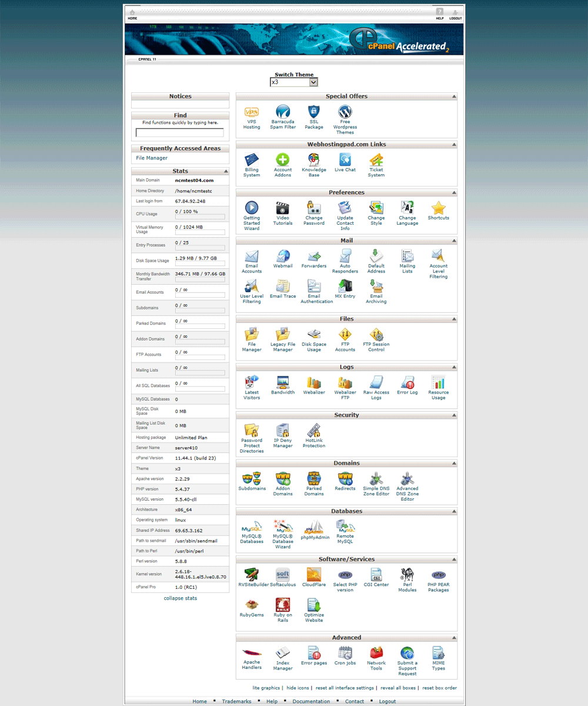Open HotLink Protection icon

(314, 431)
